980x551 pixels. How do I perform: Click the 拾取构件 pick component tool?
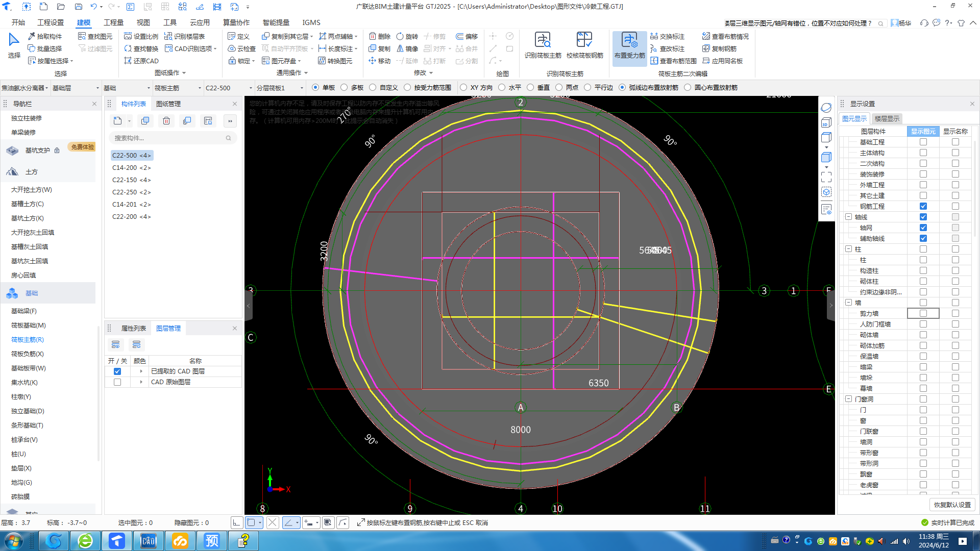45,36
